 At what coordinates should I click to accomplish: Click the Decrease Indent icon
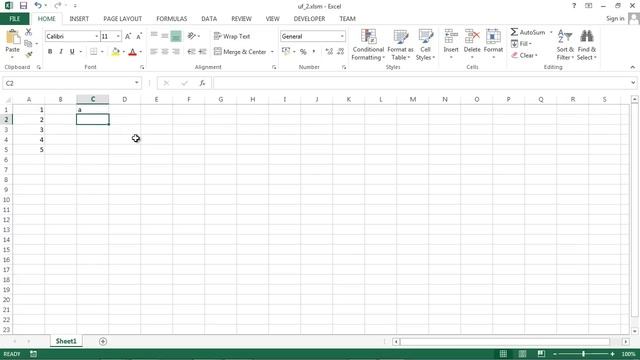coord(191,51)
